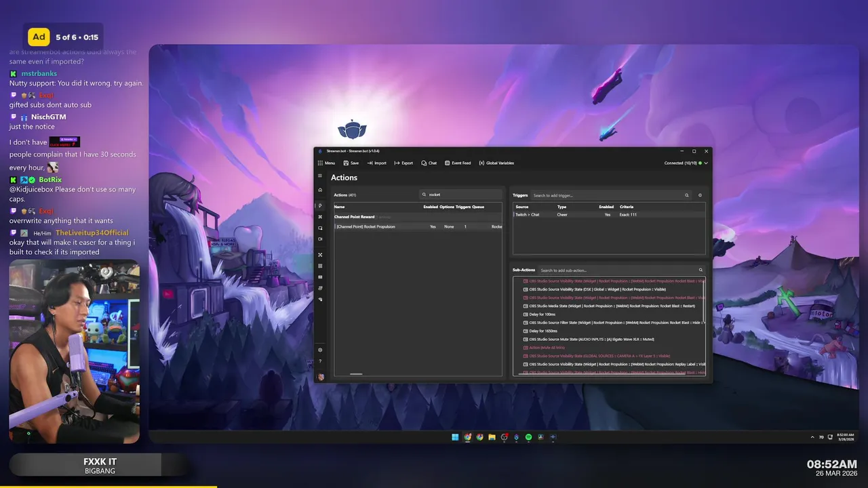The height and width of the screenshot is (488, 868).
Task: Click the Source column header in Triggers
Action: (522, 207)
